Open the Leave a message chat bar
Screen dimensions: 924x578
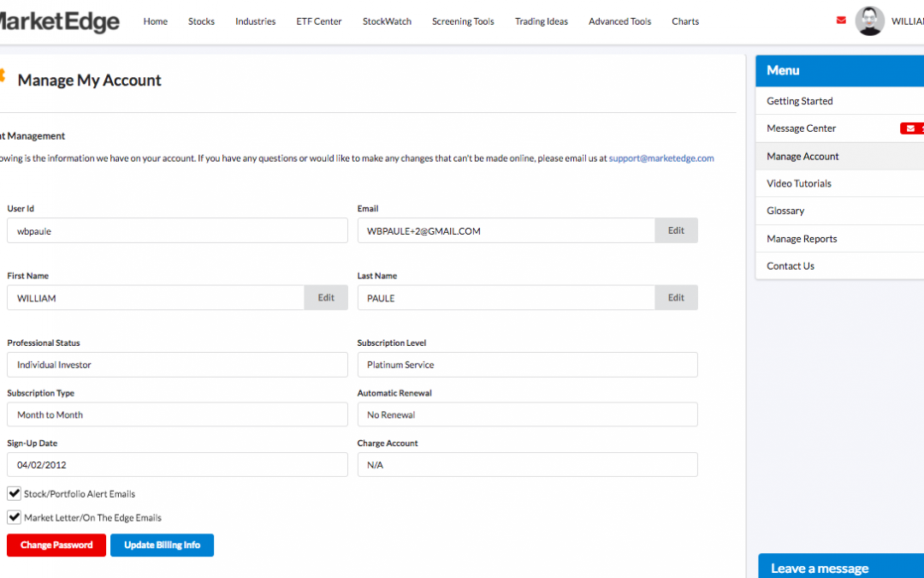(x=841, y=566)
